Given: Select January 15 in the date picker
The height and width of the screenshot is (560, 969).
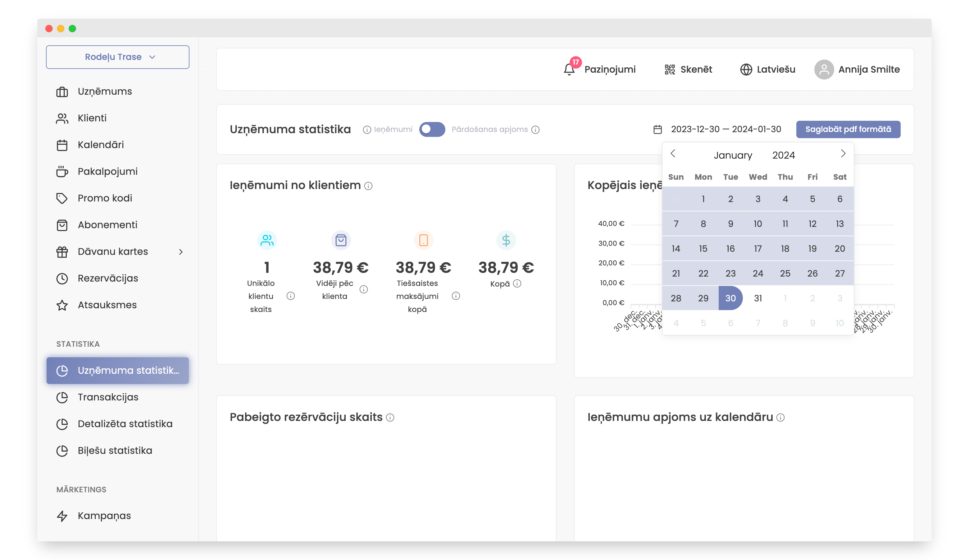Looking at the screenshot, I should (703, 249).
